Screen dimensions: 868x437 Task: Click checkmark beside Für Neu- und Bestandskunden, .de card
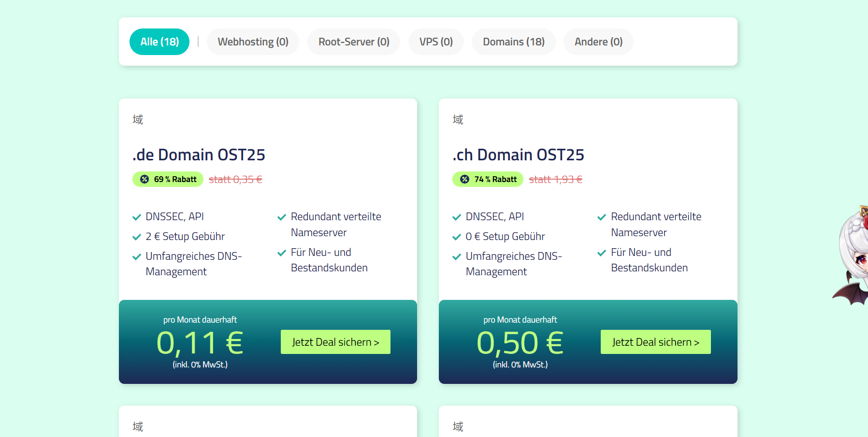coord(282,253)
